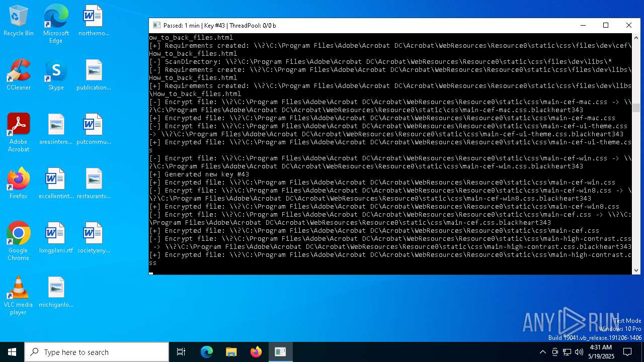Open the Recycle Bin desktop icon
Screen dimensions: 644x362
tap(19, 21)
